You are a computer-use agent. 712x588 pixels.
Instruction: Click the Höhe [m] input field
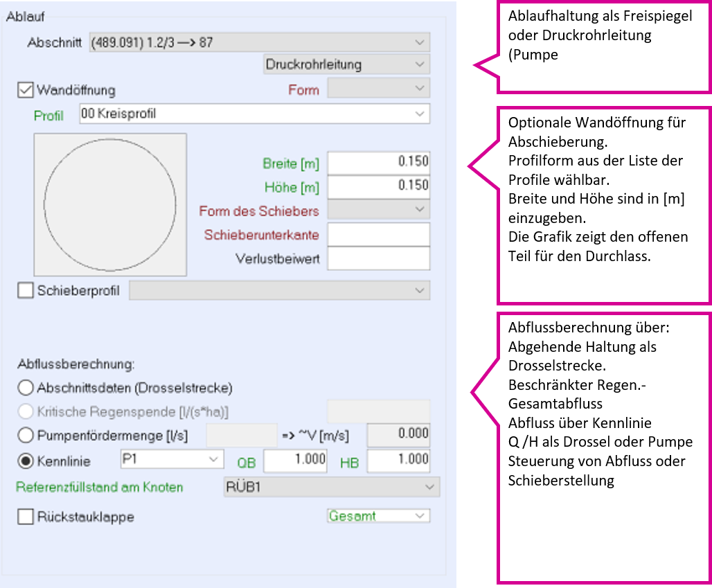pyautogui.click(x=378, y=186)
